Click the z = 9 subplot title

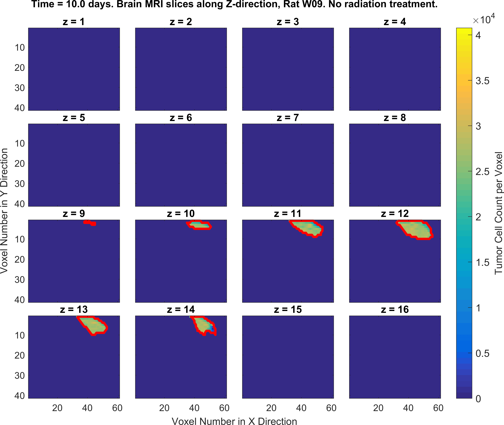[x=74, y=213]
